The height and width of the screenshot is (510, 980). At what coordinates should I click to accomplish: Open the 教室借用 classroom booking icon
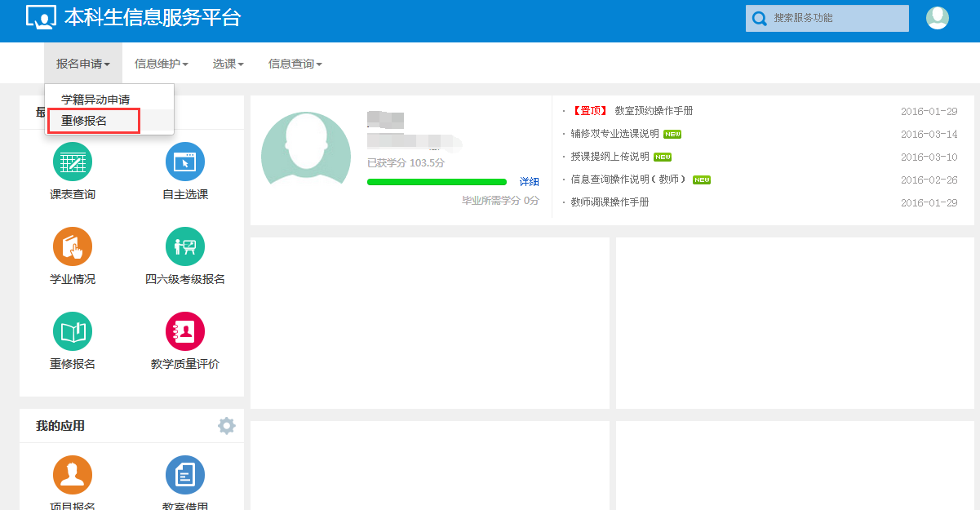(x=185, y=475)
